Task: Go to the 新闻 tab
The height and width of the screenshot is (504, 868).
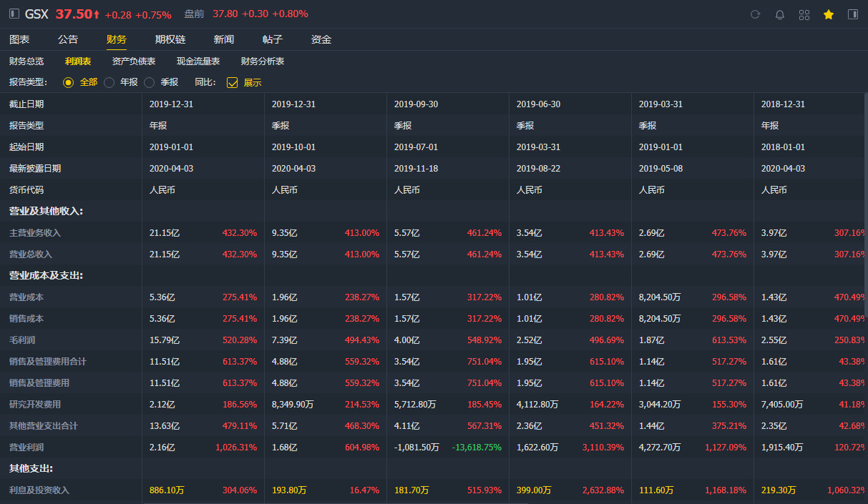Action: click(x=224, y=39)
